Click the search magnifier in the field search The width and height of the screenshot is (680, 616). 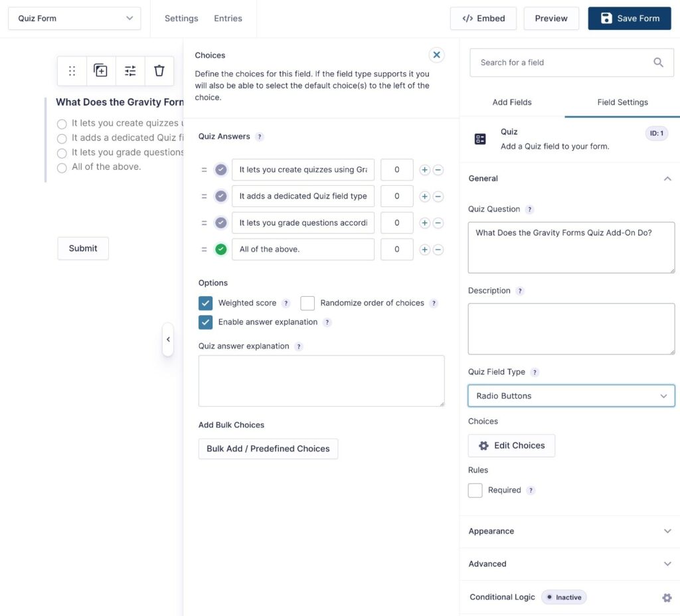658,62
